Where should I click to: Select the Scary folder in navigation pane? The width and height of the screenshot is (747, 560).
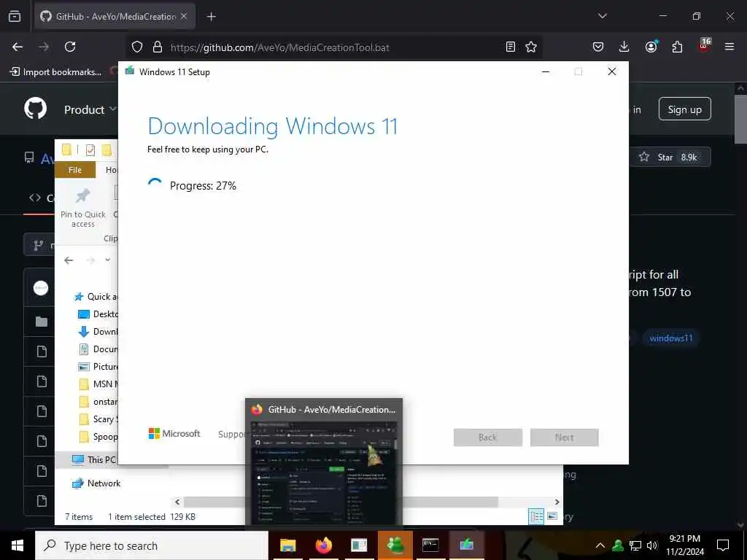click(x=98, y=419)
